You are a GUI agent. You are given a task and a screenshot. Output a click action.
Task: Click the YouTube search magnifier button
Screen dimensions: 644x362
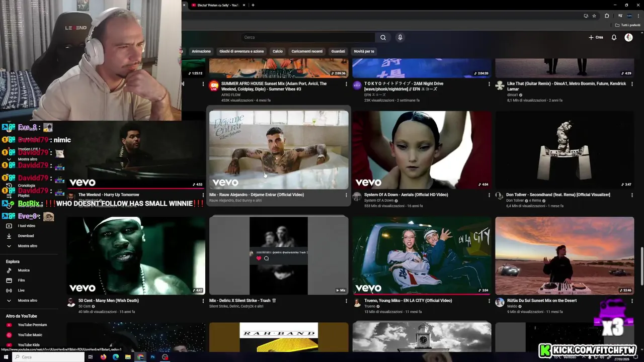click(x=383, y=37)
